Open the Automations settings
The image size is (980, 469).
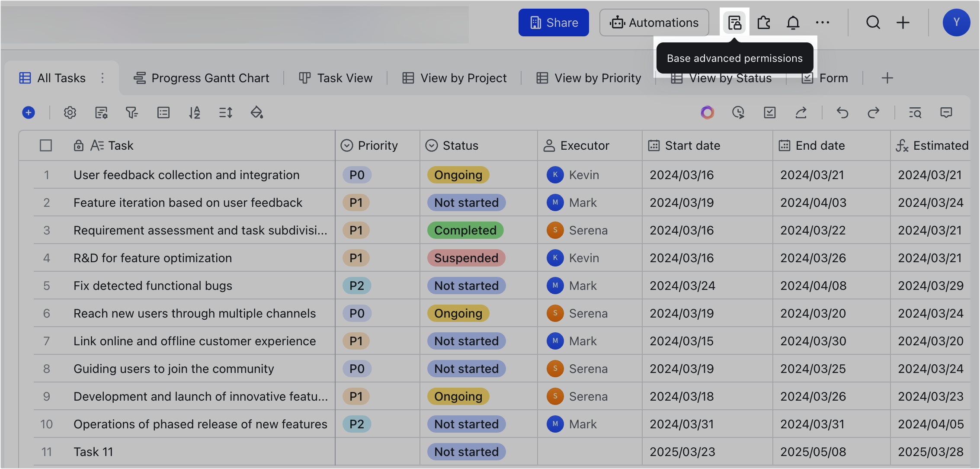[x=654, y=22]
